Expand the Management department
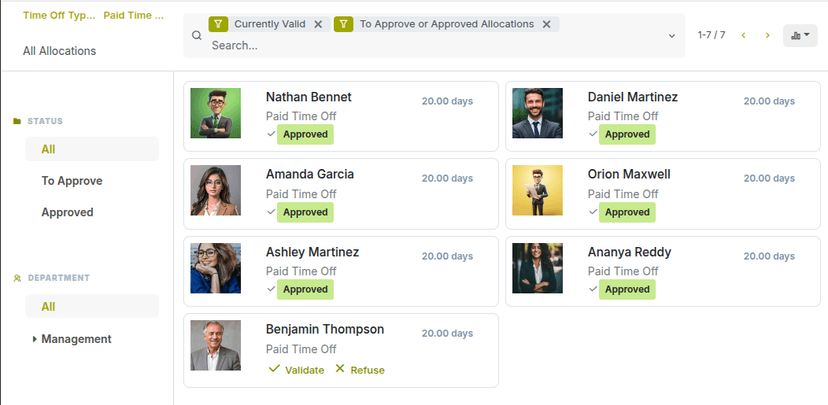The width and height of the screenshot is (828, 405). (35, 339)
